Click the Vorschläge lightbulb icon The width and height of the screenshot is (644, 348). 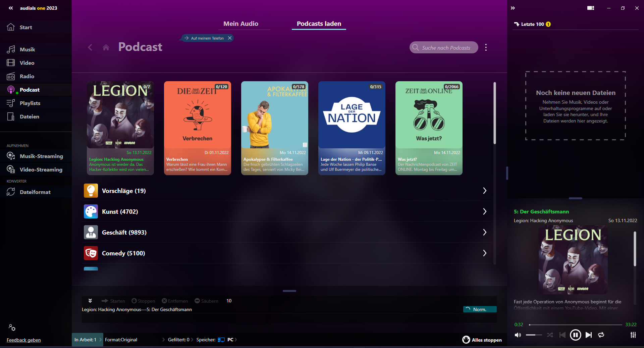click(x=91, y=191)
